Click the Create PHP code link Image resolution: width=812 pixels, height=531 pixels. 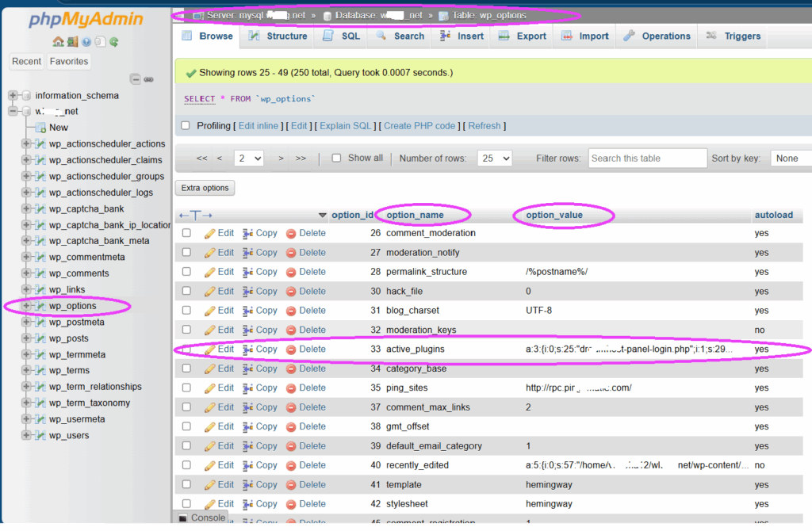coord(419,126)
